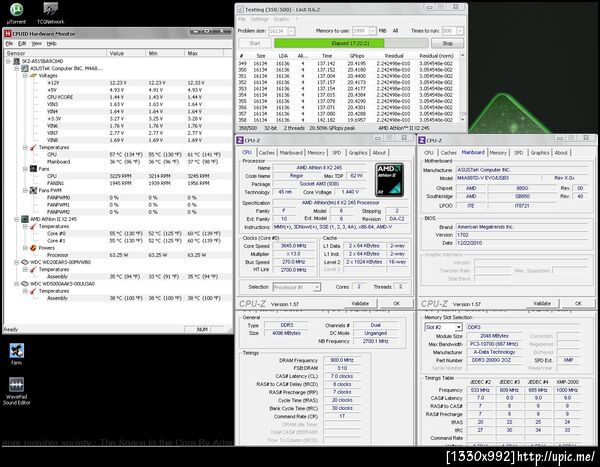Viewport: 600px width, 467px height.
Task: Switch to Memory tab in left CPU-Z
Action: tap(316, 153)
